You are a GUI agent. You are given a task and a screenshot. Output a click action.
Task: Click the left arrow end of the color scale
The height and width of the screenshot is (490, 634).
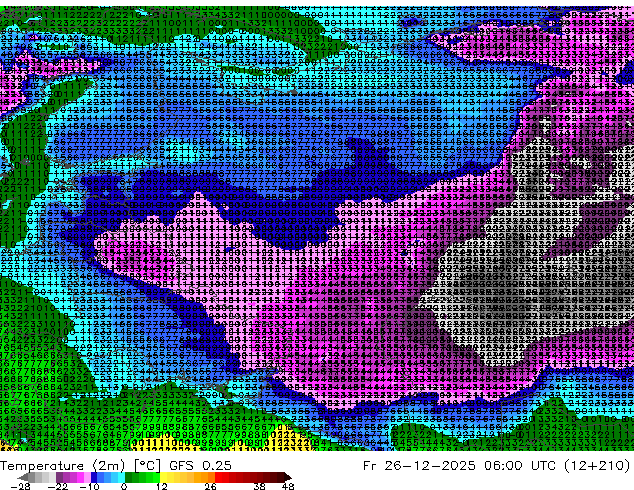tap(22, 477)
